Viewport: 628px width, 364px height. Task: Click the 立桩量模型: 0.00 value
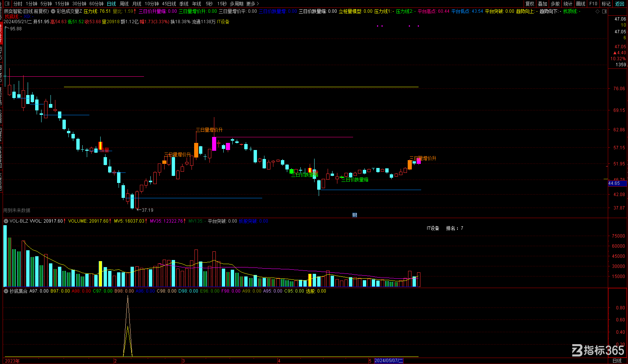point(356,11)
